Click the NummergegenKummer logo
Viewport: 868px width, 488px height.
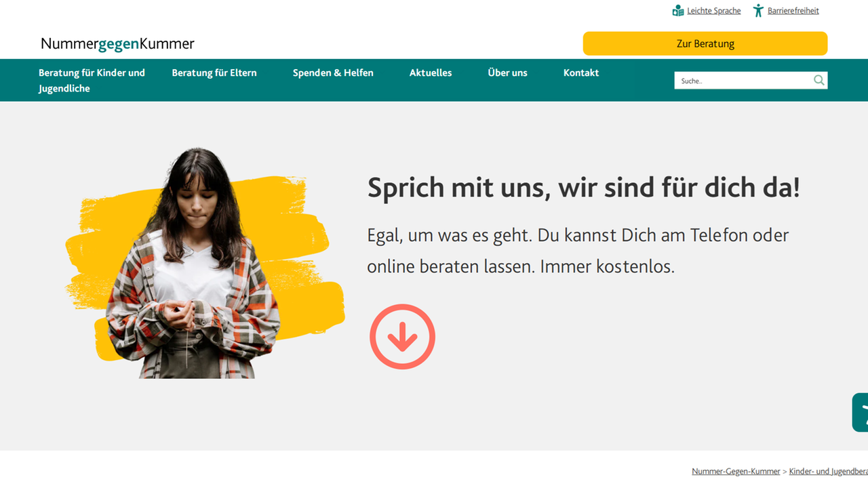click(117, 43)
